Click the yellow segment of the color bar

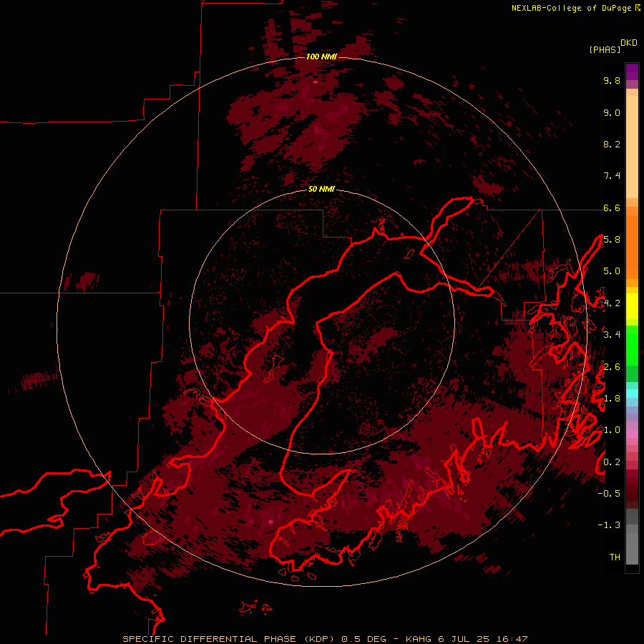(x=632, y=306)
